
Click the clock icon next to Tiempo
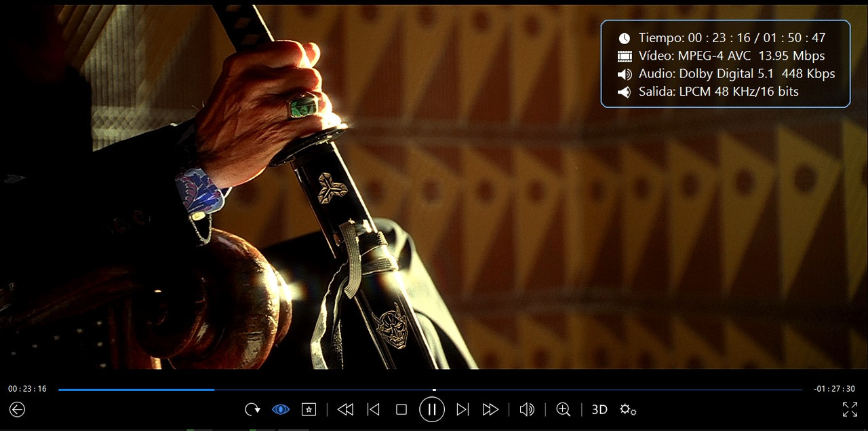pyautogui.click(x=624, y=39)
